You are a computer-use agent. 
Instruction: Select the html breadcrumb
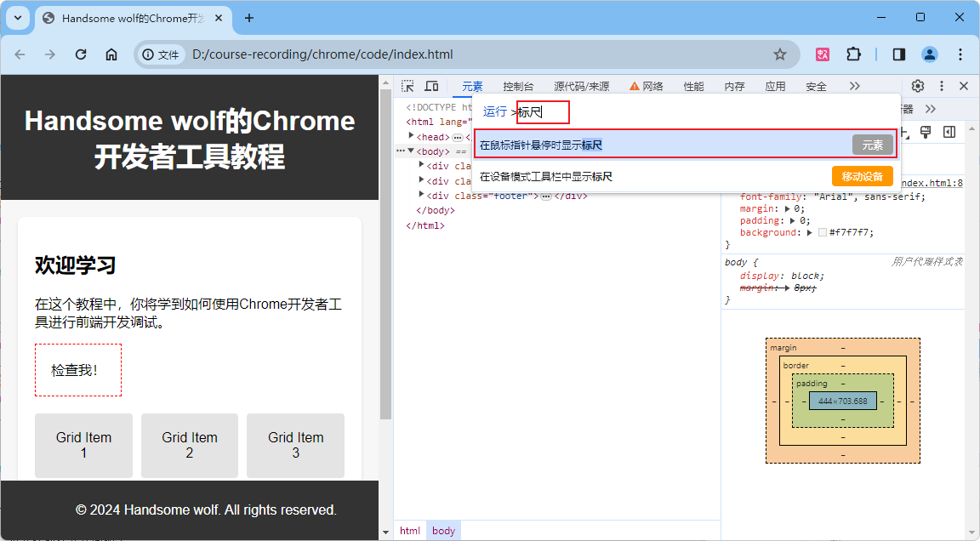410,531
